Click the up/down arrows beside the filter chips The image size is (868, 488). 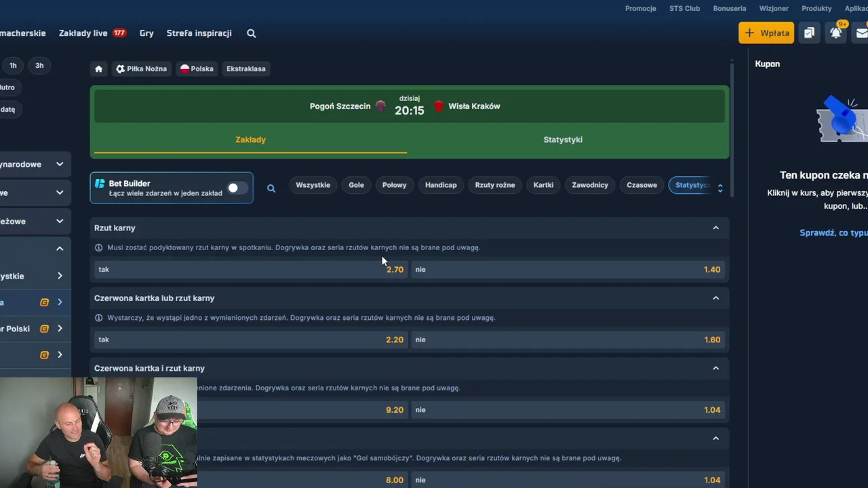click(x=720, y=188)
